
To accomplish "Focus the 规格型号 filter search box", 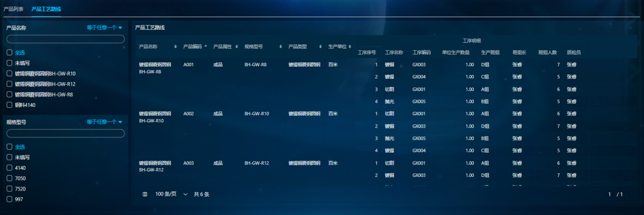I will (65, 134).
